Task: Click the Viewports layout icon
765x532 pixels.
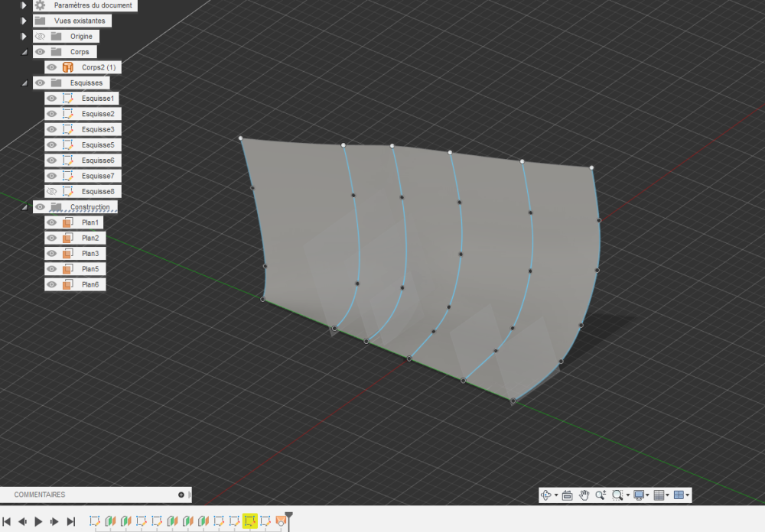Action: pos(679,495)
